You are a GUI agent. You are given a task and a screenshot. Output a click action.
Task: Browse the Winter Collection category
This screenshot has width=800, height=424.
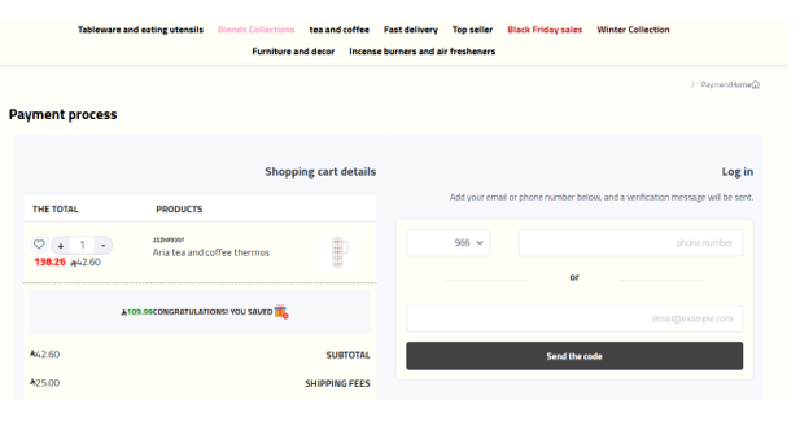coord(633,30)
